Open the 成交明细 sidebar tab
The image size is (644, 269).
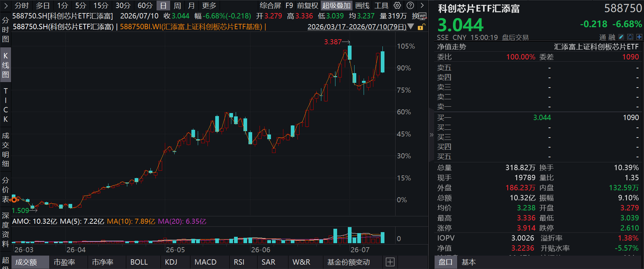[6, 150]
